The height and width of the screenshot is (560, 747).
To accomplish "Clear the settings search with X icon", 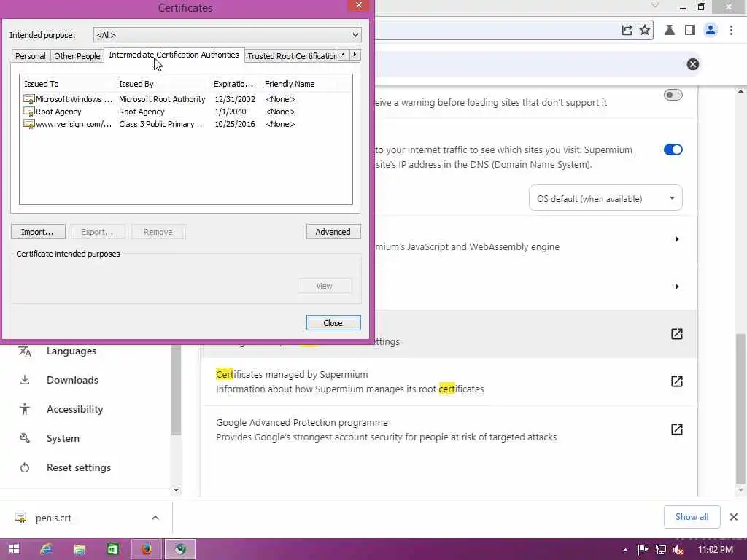I will point(693,64).
